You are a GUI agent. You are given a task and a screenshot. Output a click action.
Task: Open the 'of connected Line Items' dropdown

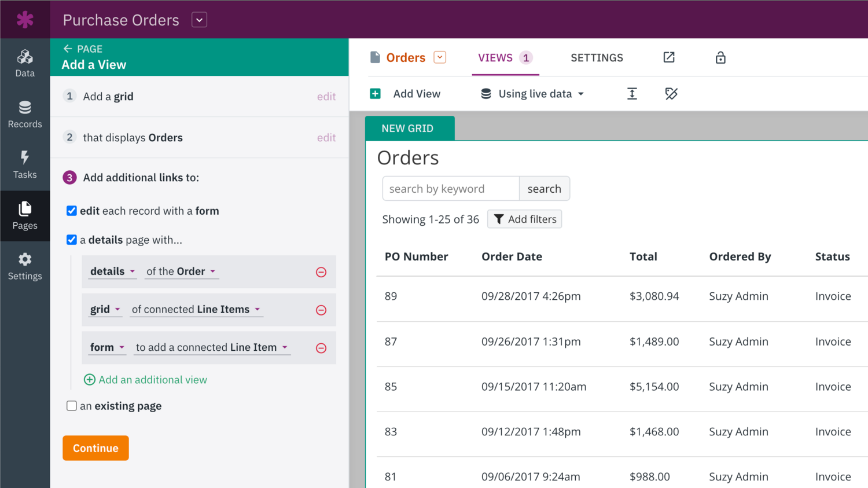click(x=196, y=309)
